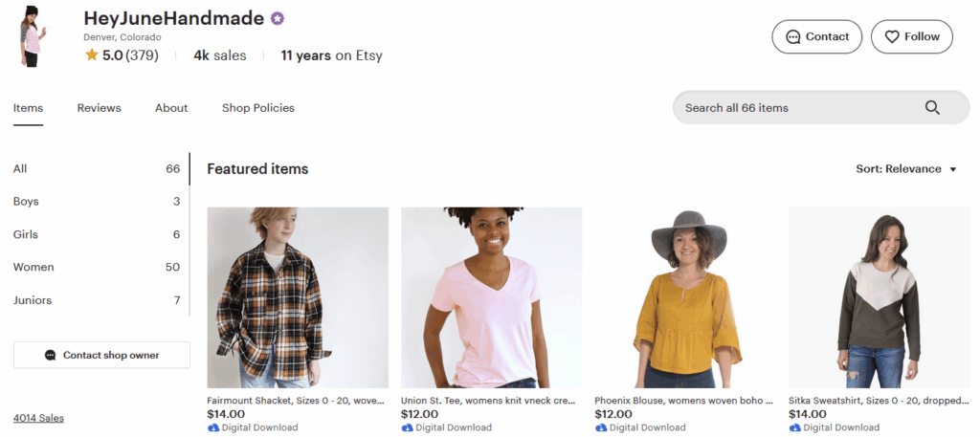
Task: Select the Juniors category
Action: click(33, 300)
